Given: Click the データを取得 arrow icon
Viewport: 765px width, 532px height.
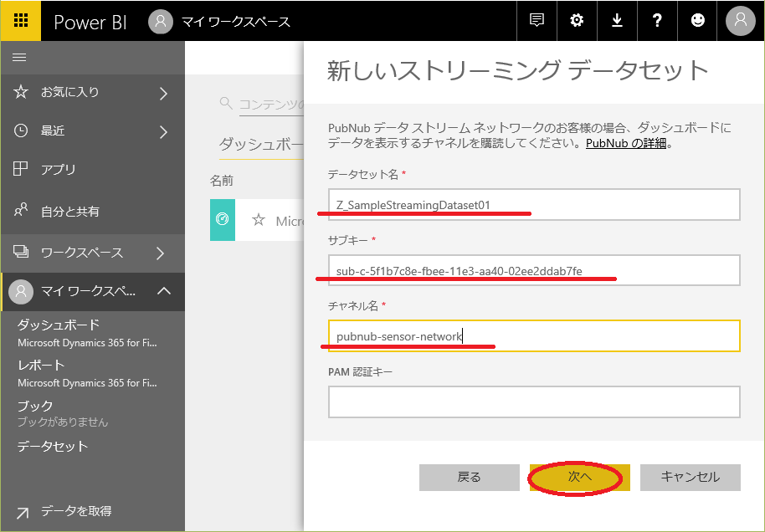Looking at the screenshot, I should (22, 513).
